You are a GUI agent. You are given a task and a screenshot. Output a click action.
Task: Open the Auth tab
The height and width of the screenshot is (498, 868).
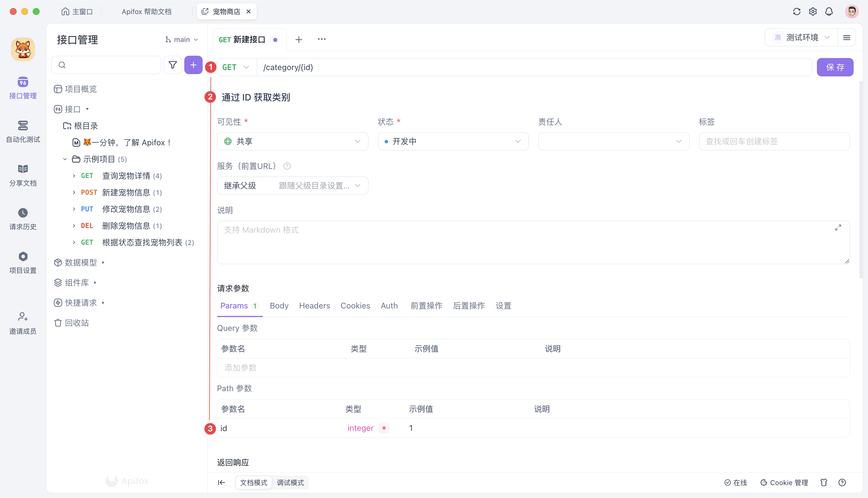[x=389, y=306]
